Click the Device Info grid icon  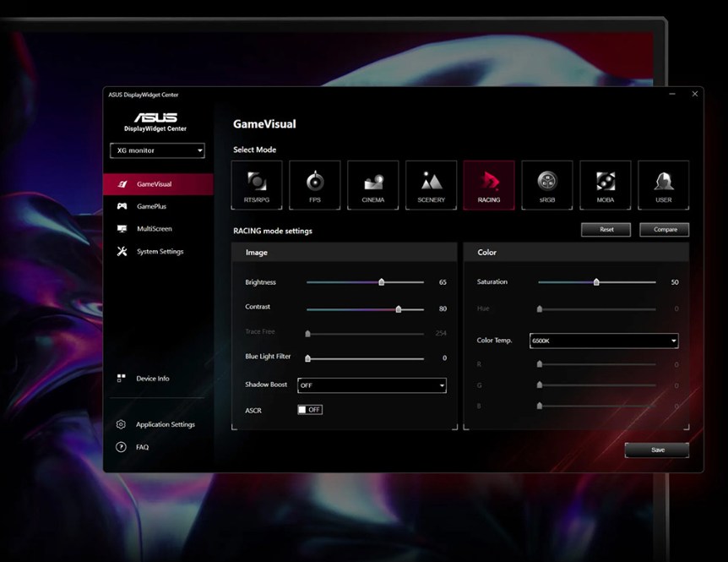pos(121,378)
